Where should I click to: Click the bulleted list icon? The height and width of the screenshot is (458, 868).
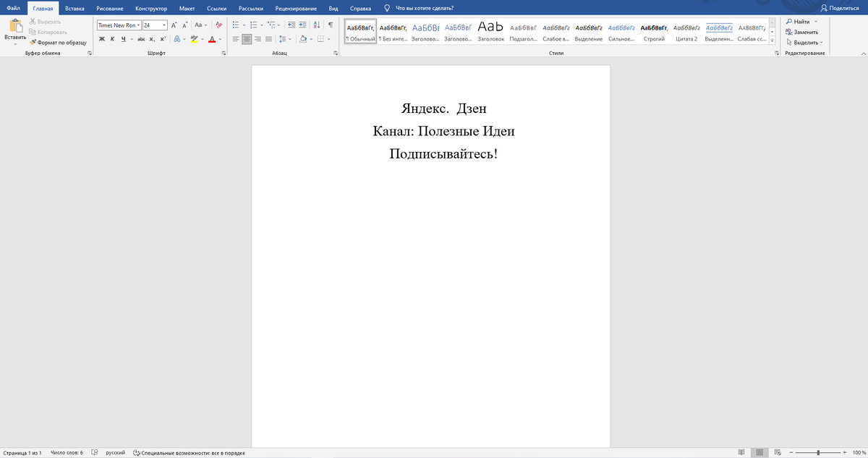(x=236, y=25)
